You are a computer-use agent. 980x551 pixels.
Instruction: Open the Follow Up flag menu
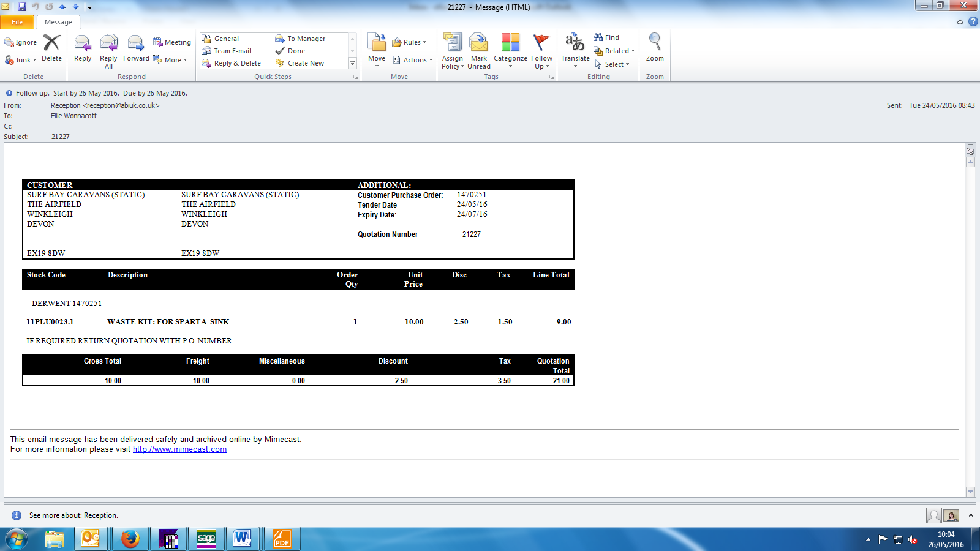(541, 51)
